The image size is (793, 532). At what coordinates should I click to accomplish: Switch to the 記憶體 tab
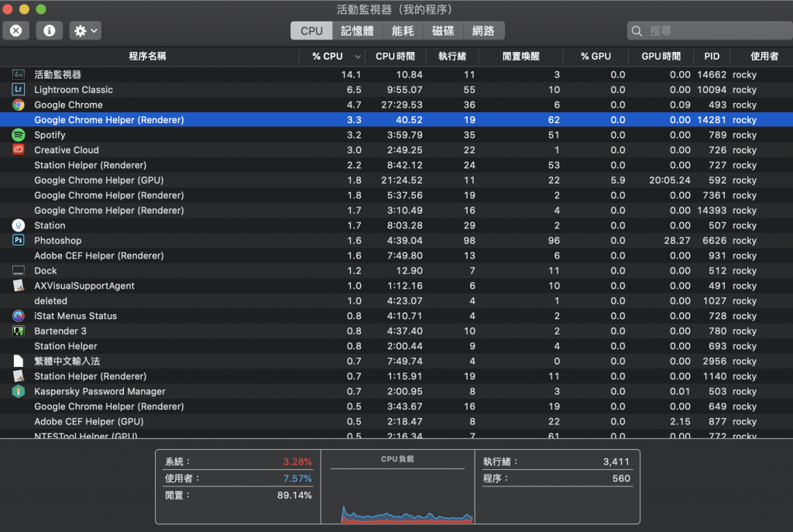pyautogui.click(x=357, y=31)
